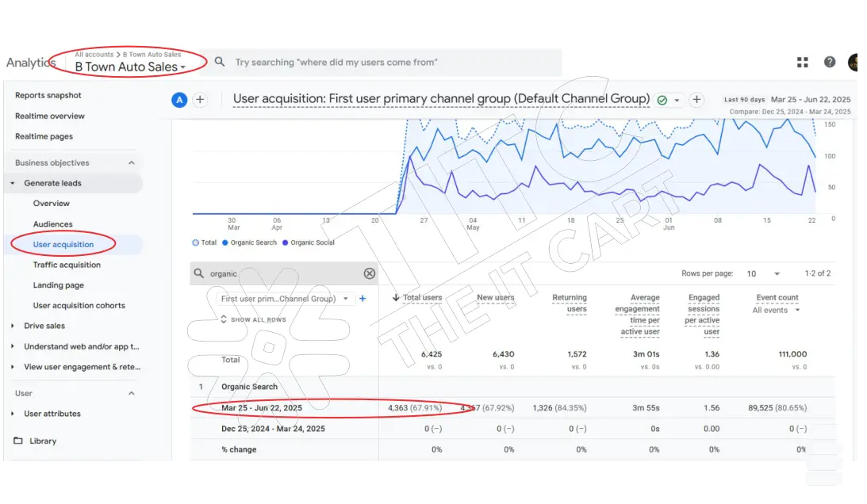Click the Organic Search row label
This screenshot has width=867, height=504.
249,387
